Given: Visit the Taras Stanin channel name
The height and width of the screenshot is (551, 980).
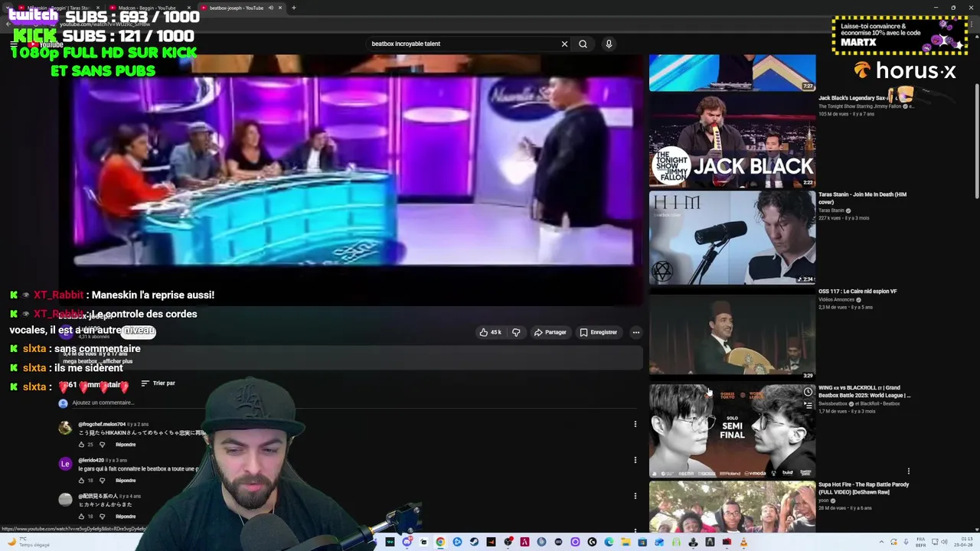Looking at the screenshot, I should (831, 210).
